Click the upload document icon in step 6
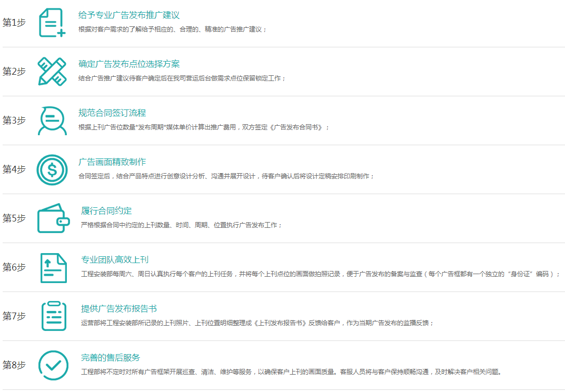The image size is (565, 392). pos(54,267)
